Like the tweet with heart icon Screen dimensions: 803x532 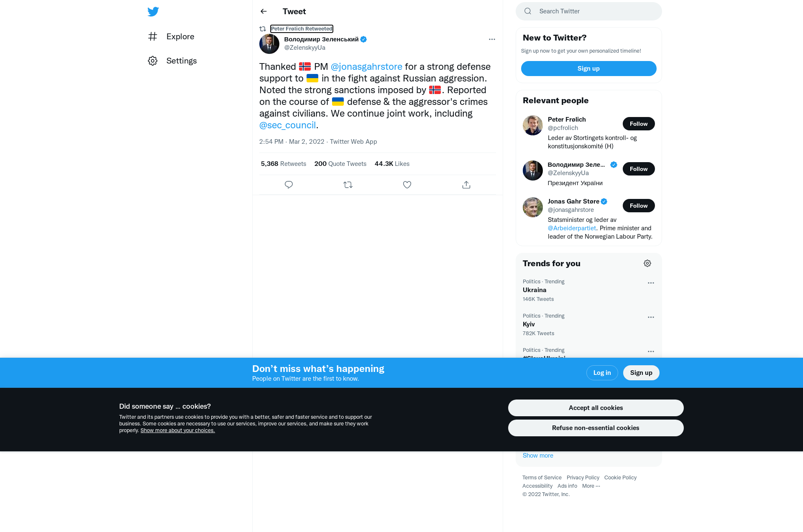click(x=407, y=185)
